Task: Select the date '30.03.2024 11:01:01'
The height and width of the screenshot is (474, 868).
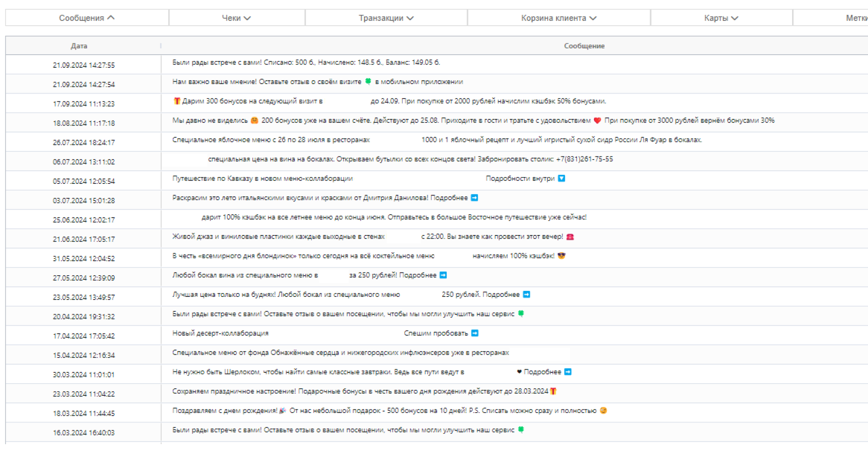Action: tap(84, 375)
